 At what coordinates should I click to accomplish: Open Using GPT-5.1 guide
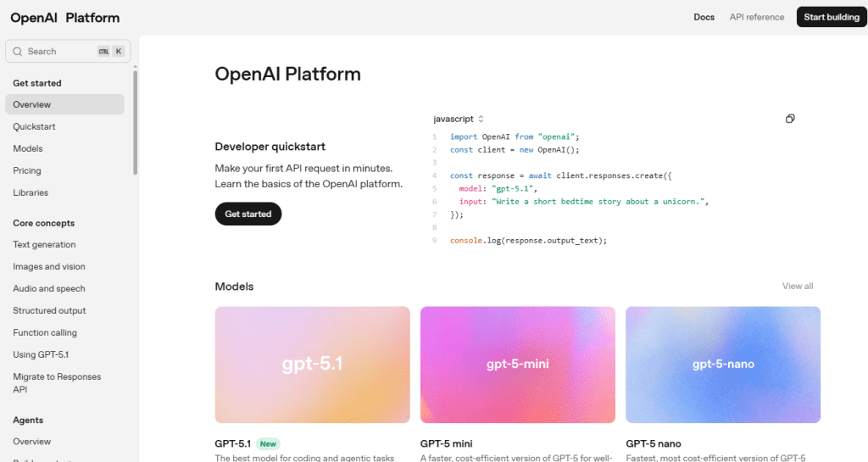[41, 354]
